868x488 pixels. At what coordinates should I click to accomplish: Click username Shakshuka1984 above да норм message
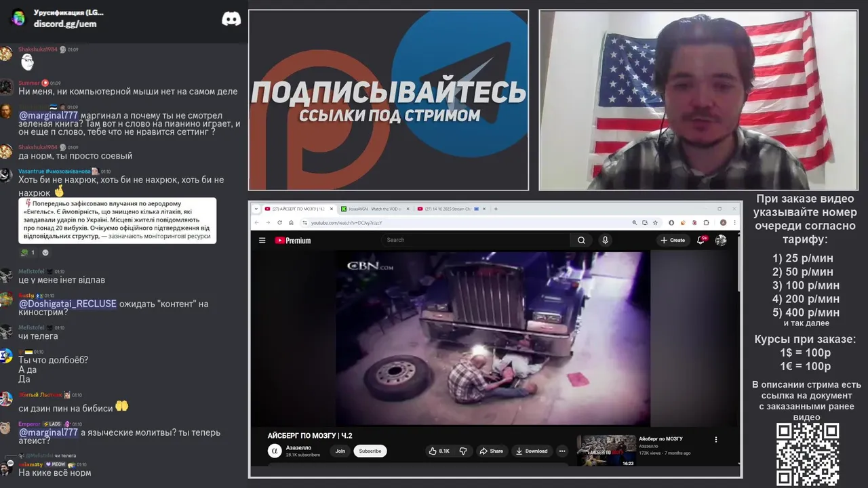(x=38, y=147)
